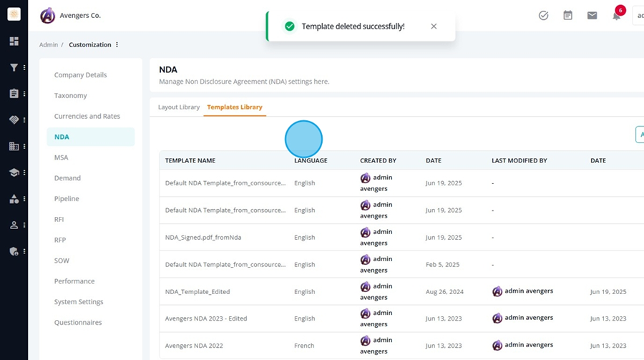Expand options beside the funnel sidebar icon

[24, 67]
